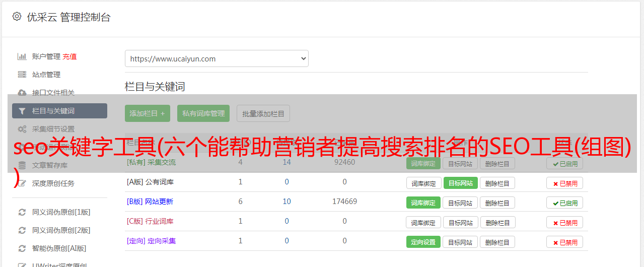This screenshot has width=644, height=267.
Task: Select the [A版] 公有词库 column name
Action: pos(150,182)
